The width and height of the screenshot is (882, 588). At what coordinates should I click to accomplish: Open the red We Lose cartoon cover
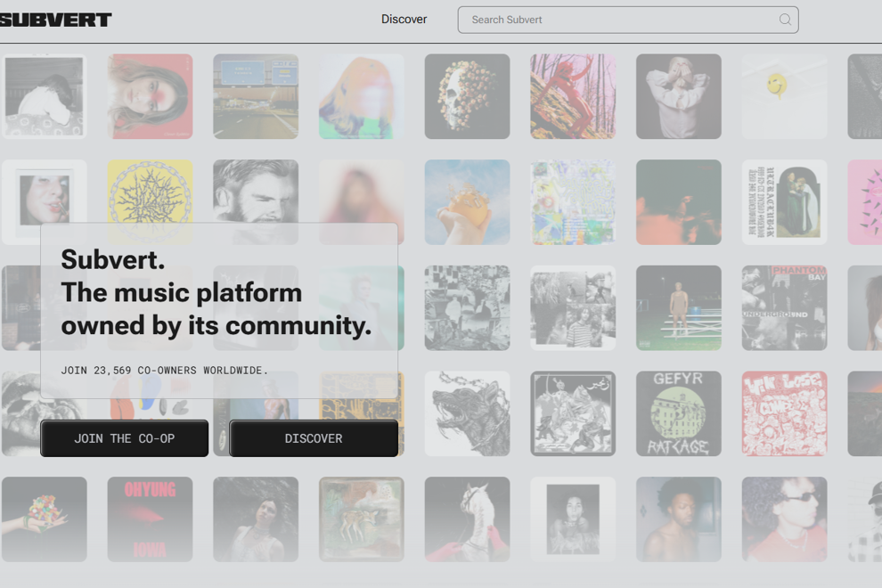[784, 413]
